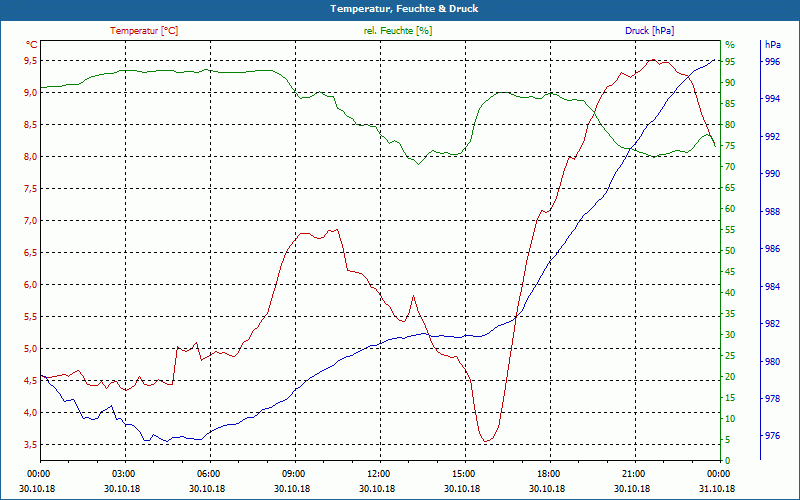800x500 pixels.
Task: Click the blue '978' pressure axis value
Action: pos(772,399)
